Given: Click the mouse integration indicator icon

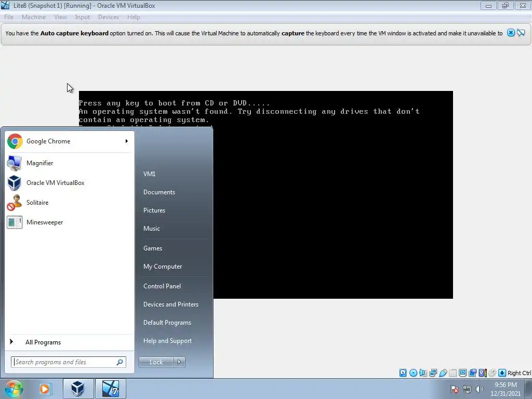Looking at the screenshot, I should (x=492, y=373).
